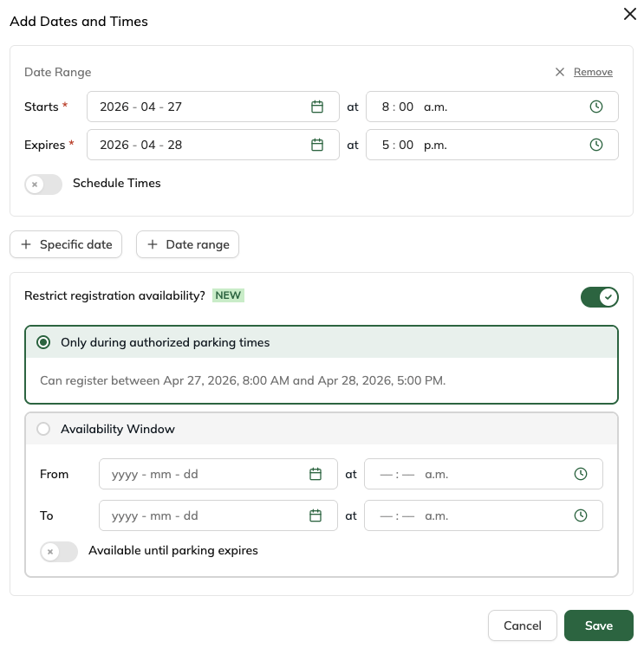
Task: Remove the Date Range block
Action: (593, 72)
